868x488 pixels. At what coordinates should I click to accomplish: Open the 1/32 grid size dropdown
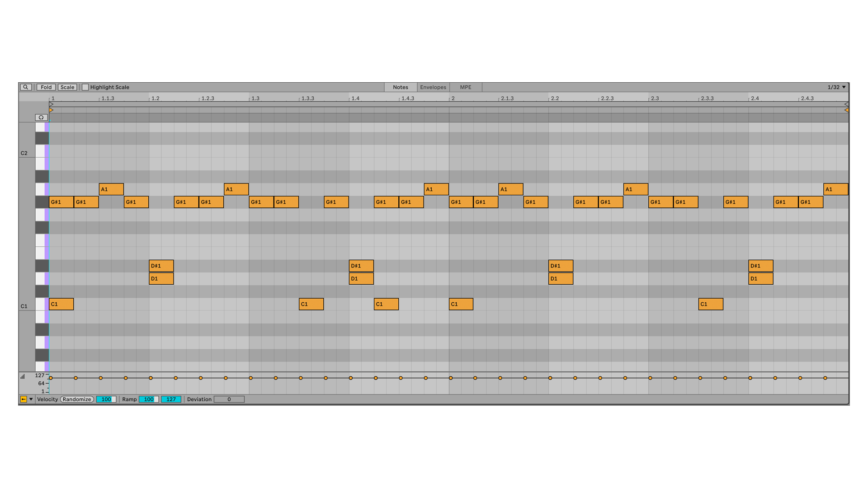836,87
